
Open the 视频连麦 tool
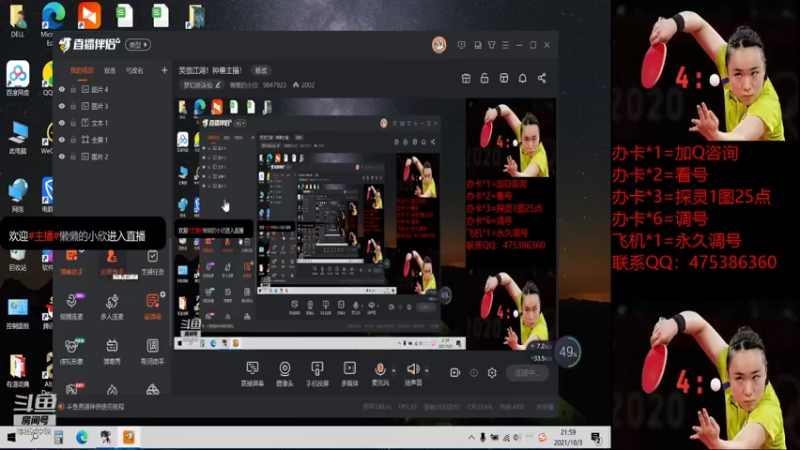coord(71,307)
